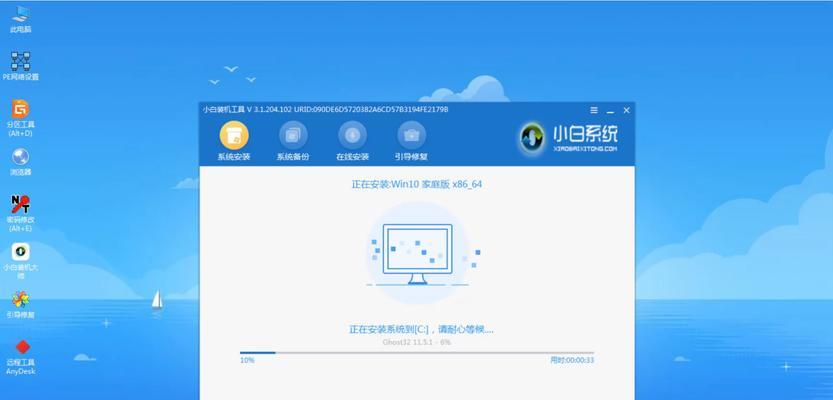Open the PE网络设置 desktop icon
The height and width of the screenshot is (400, 833).
coord(20,66)
